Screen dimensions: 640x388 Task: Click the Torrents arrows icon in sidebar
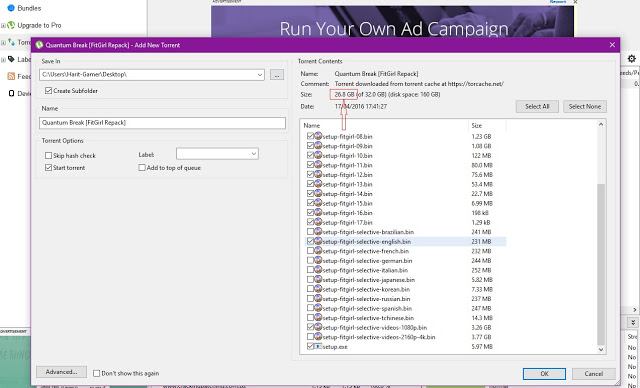click(11, 42)
